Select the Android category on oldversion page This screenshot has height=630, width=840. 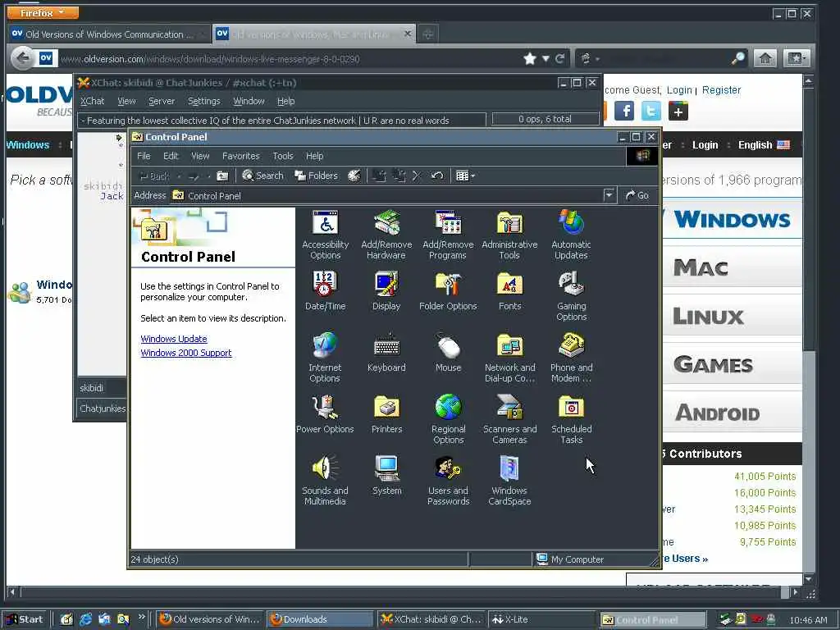733,413
